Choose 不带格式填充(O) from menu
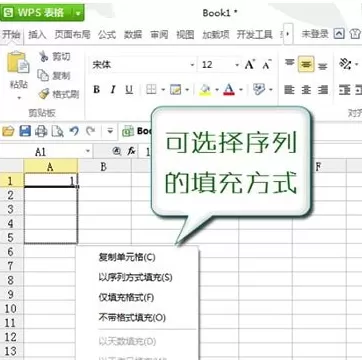Viewport: 362px width, 360px height. click(132, 317)
